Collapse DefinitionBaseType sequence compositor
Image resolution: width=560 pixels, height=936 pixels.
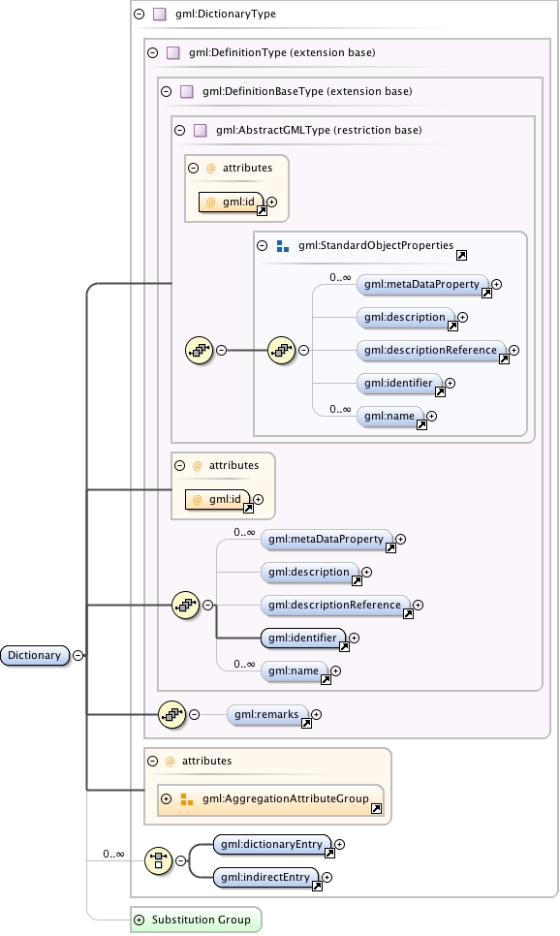pyautogui.click(x=207, y=606)
